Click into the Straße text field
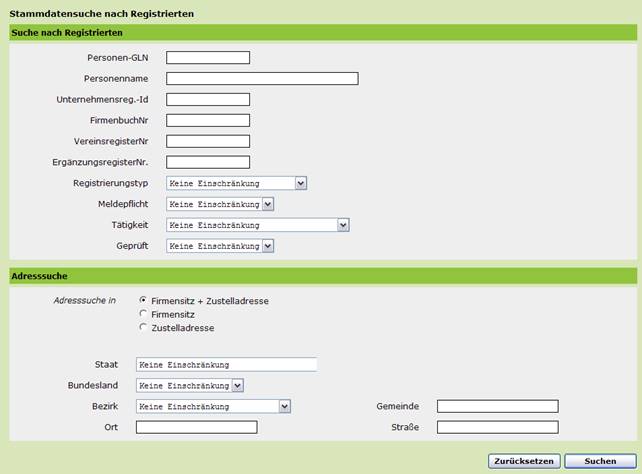642x474 pixels. [x=497, y=427]
